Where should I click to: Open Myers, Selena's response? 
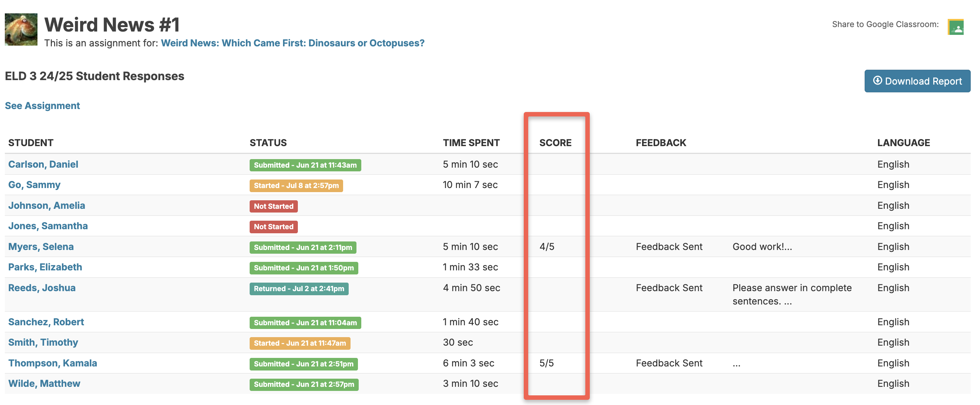tap(41, 246)
